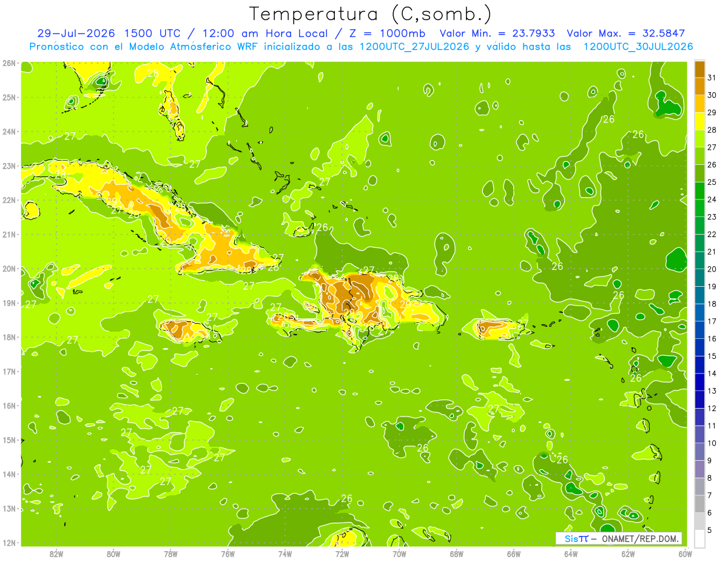
Task: Click the 25N latitude axis label
Action: 8,97
